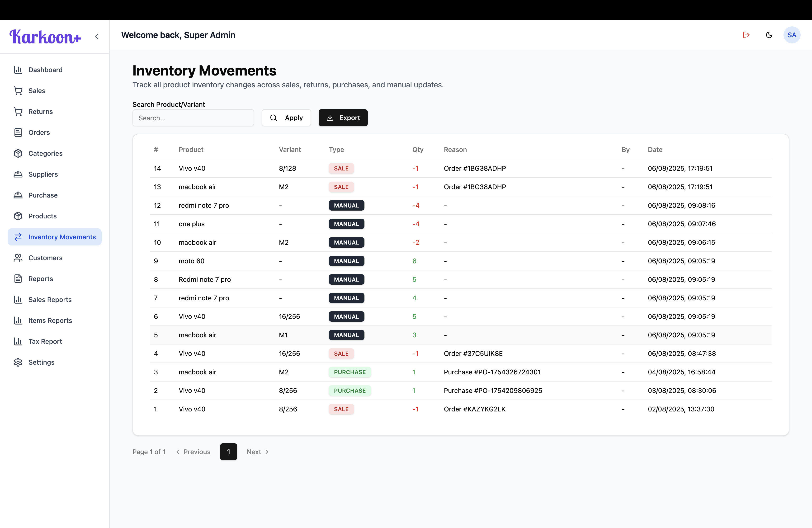Open the Dashboard via its chart icon

pyautogui.click(x=18, y=70)
